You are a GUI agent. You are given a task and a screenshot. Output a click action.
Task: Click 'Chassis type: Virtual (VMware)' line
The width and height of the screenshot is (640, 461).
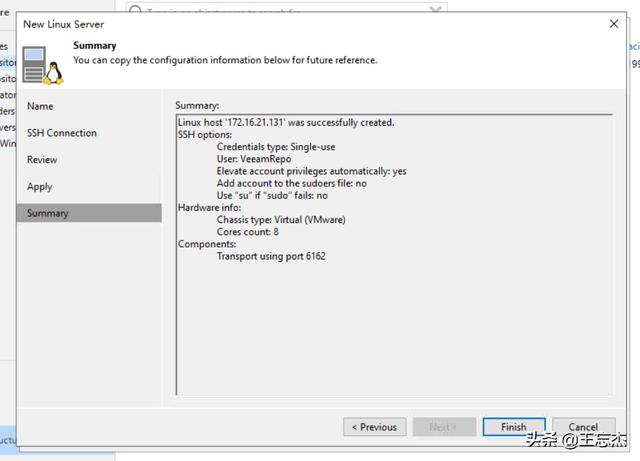point(281,220)
